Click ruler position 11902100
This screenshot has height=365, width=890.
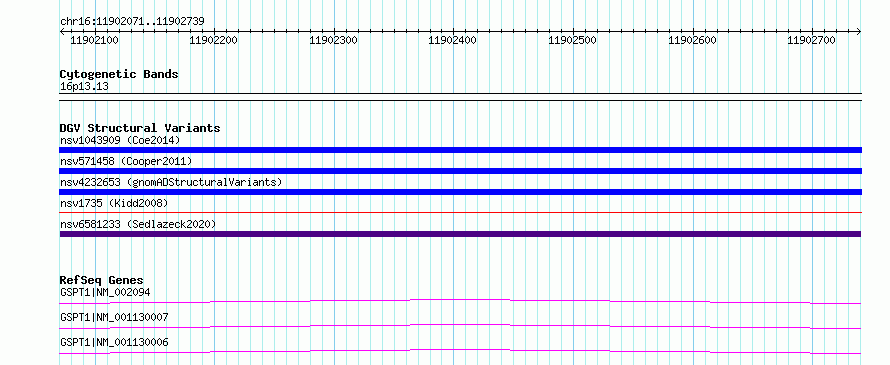(x=94, y=40)
